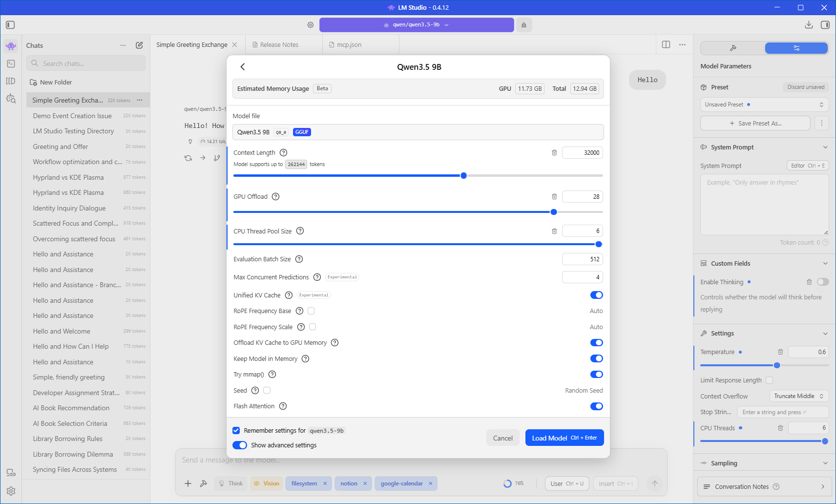Uncheck Remember settings for qwen3.5-9b
Viewport: 836px width, 504px height.
tap(236, 431)
